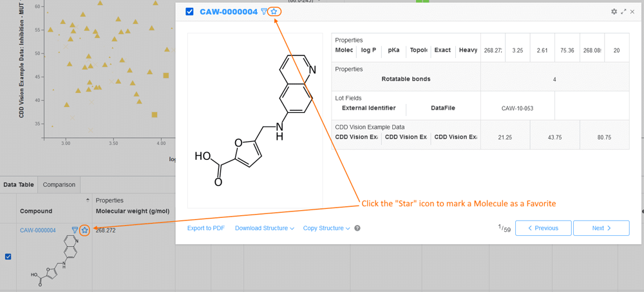The image size is (644, 292).
Task: Click the Compound column header
Action: tap(36, 211)
